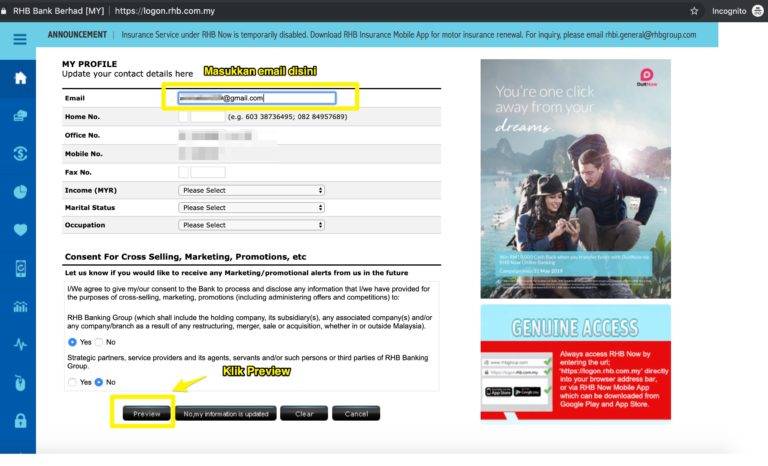Open the travel couple dreams advertisement banner
This screenshot has height=466, width=768.
coord(576,179)
